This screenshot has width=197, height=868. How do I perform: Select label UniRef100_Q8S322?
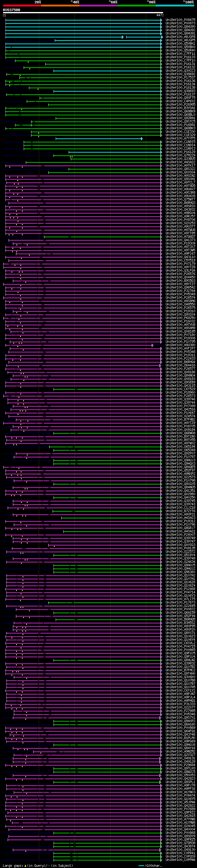click(180, 169)
